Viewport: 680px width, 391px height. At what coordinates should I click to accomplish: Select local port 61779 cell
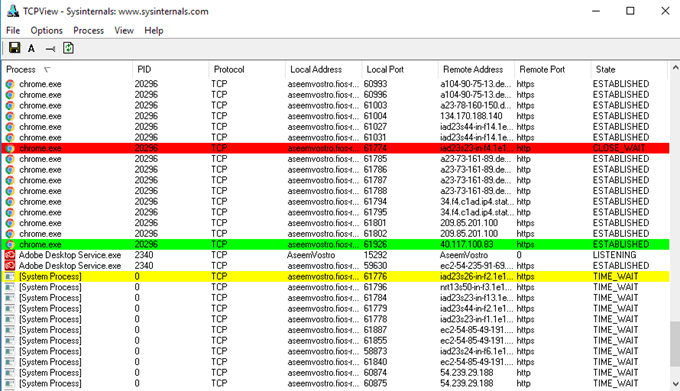pyautogui.click(x=376, y=309)
